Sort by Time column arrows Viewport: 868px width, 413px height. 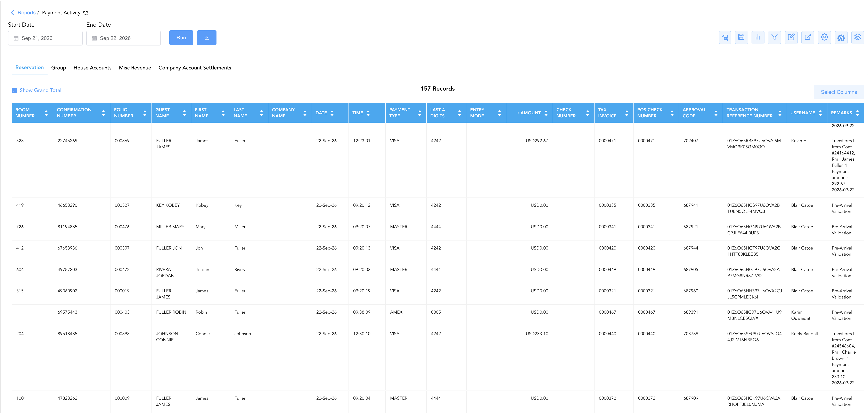coord(368,113)
